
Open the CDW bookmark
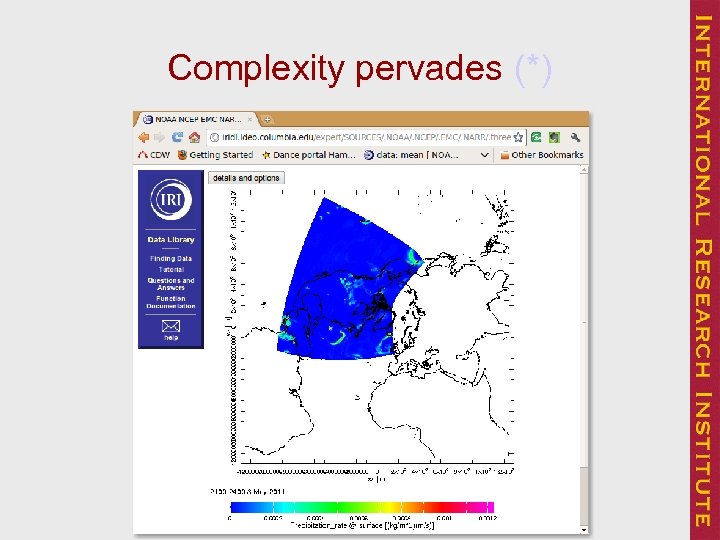coord(154,155)
